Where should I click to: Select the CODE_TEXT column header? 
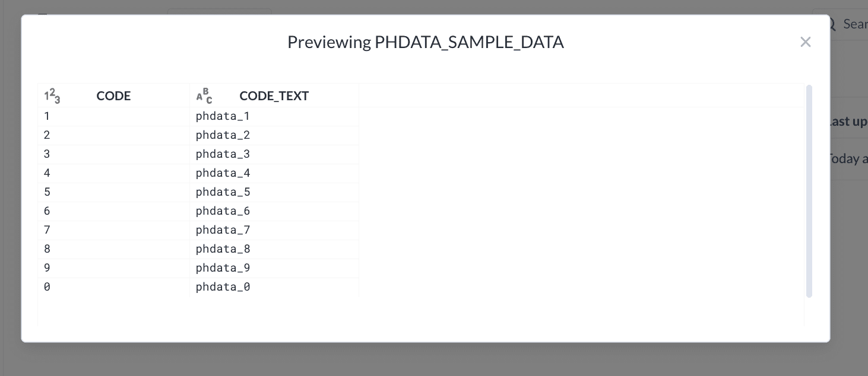tap(274, 96)
